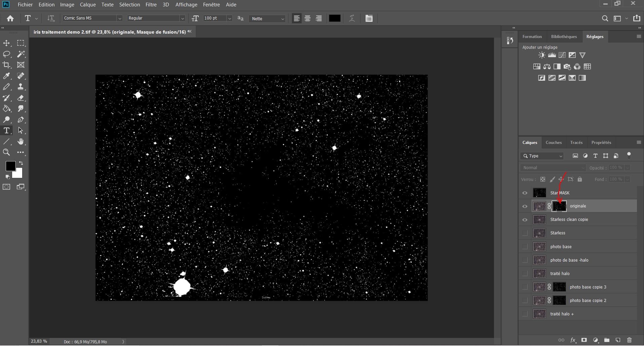Select the Eyedropper tool

tap(6, 76)
